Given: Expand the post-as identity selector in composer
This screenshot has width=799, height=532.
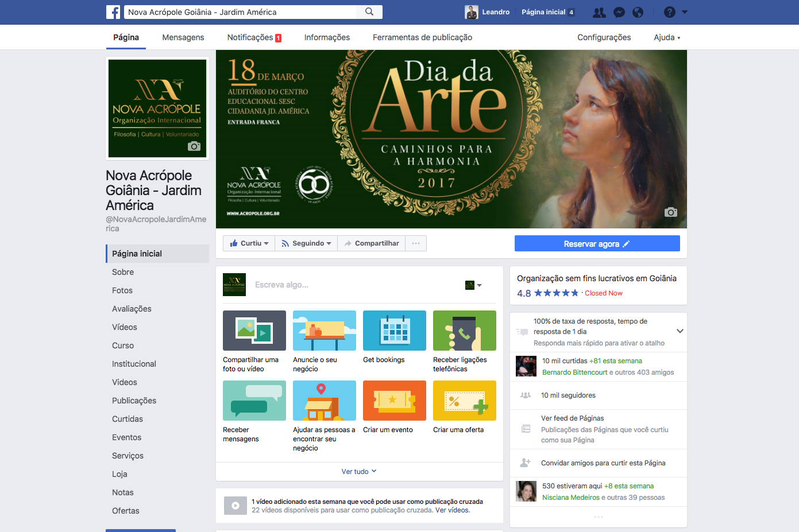Looking at the screenshot, I should point(473,285).
